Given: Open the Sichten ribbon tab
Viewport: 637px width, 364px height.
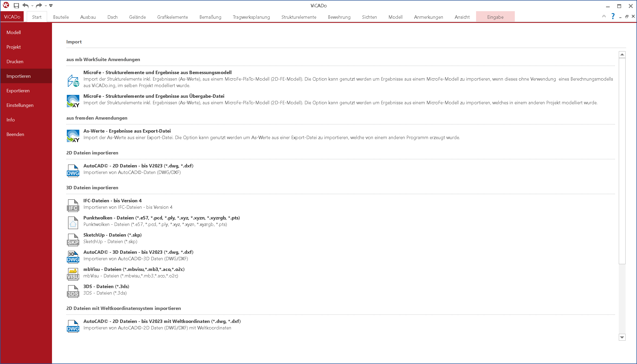Looking at the screenshot, I should (369, 17).
